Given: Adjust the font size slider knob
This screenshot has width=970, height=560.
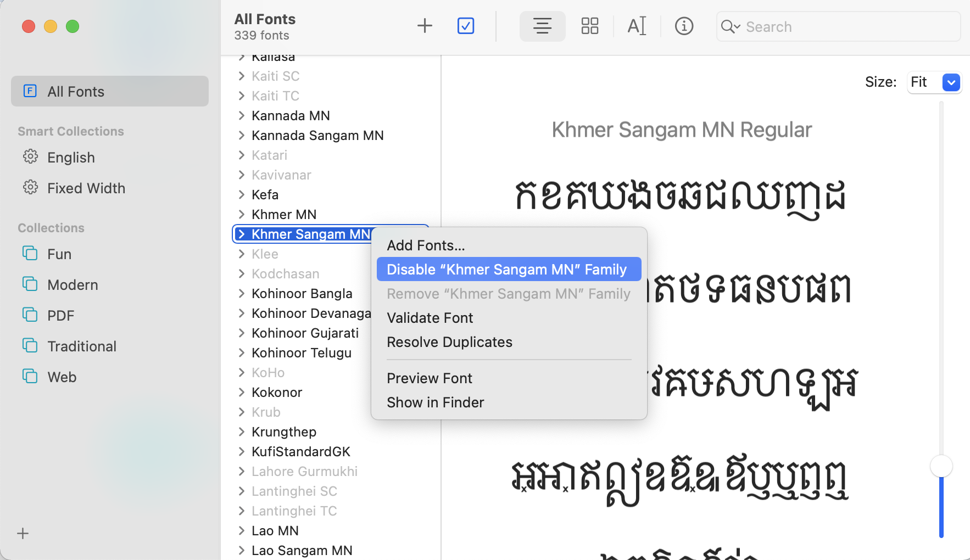Looking at the screenshot, I should [941, 467].
